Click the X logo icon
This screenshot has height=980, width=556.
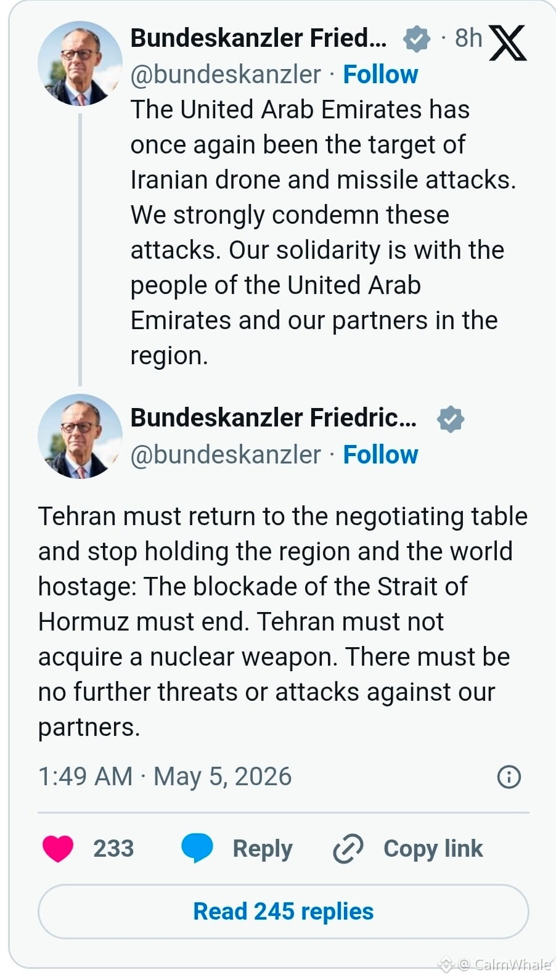[507, 43]
